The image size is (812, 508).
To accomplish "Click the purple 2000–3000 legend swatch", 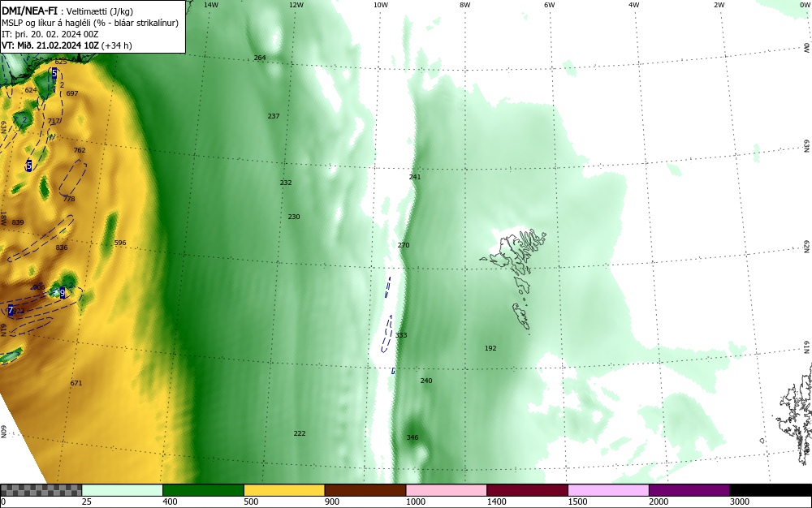I will 689,490.
